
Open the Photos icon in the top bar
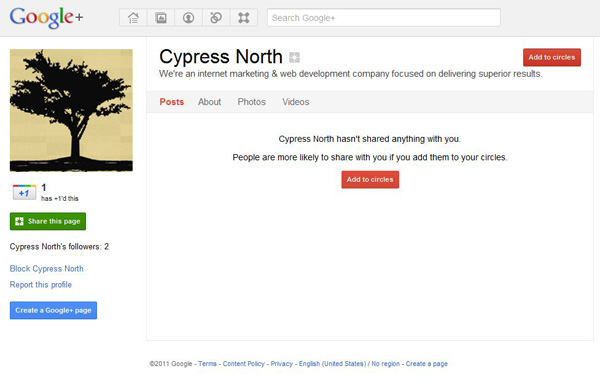161,18
